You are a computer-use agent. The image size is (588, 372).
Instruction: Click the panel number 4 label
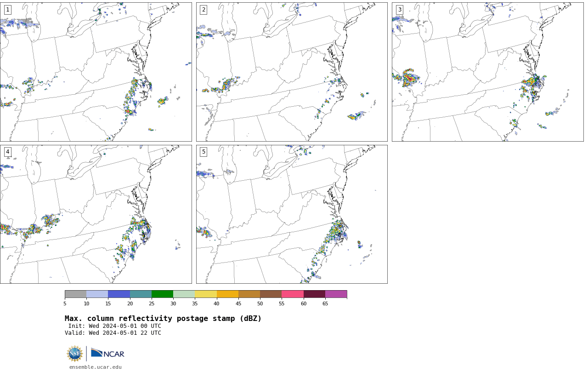pyautogui.click(x=7, y=152)
